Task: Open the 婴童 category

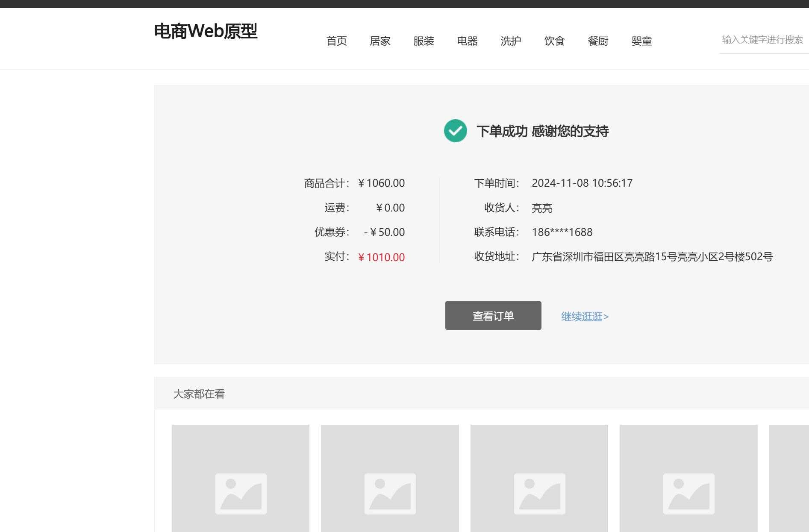Action: tap(642, 41)
